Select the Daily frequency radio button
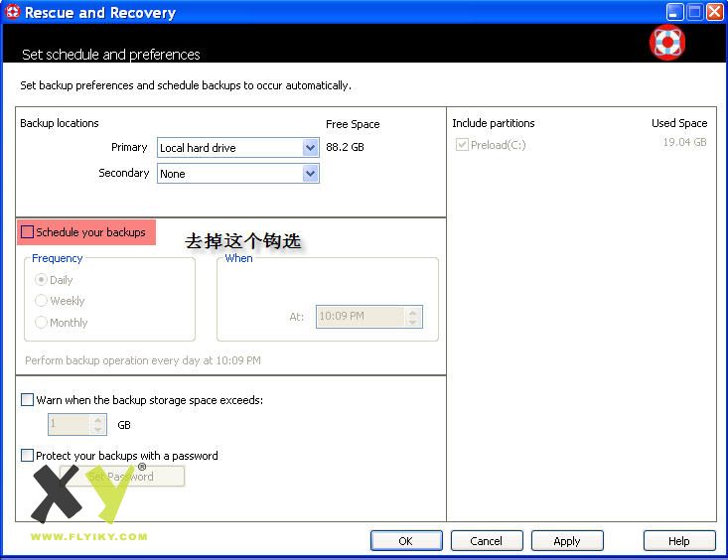 [x=41, y=280]
